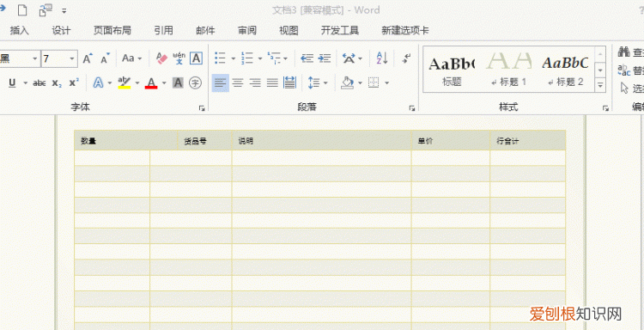Expand the styles gallery more button
This screenshot has width=644, height=330.
tap(600, 85)
